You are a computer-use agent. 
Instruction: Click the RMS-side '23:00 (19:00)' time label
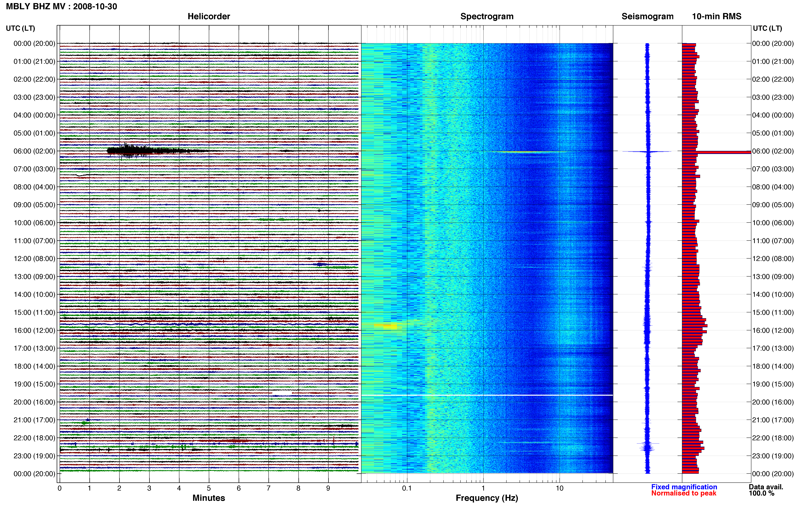(773, 456)
